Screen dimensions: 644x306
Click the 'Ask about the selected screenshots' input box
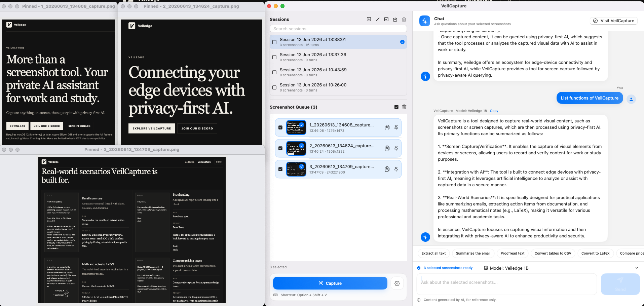[506, 284]
